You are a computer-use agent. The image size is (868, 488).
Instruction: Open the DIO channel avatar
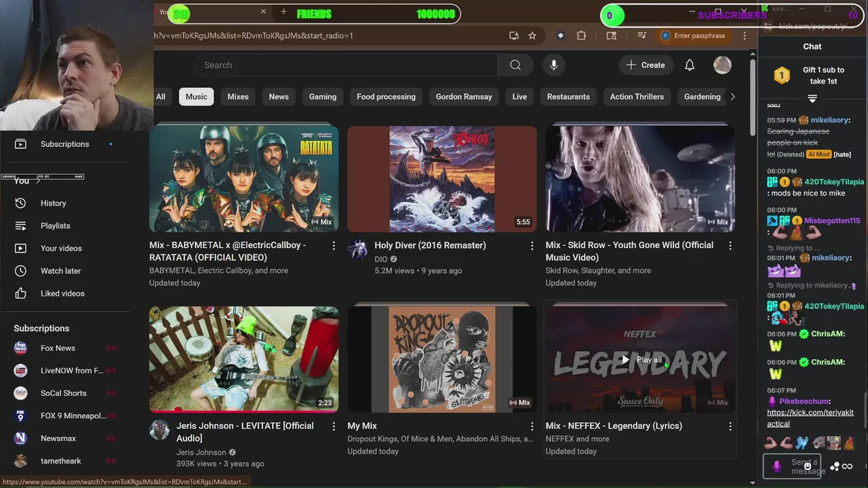pyautogui.click(x=357, y=249)
